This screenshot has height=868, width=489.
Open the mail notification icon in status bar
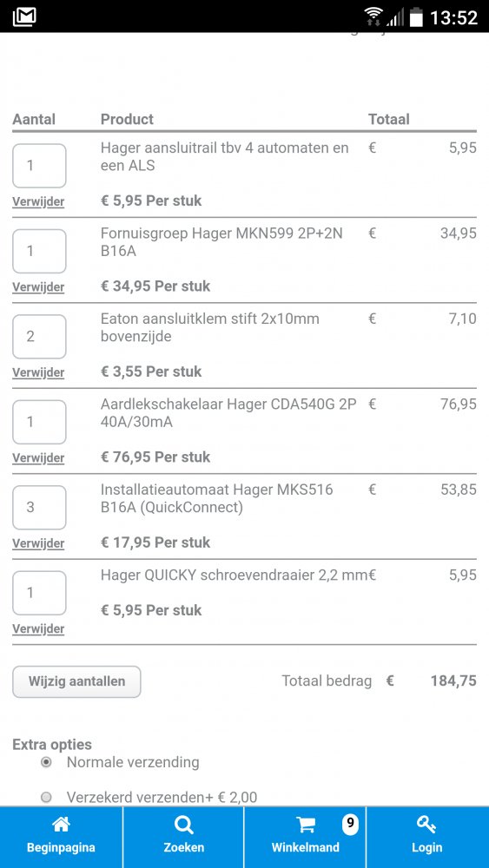[23, 16]
